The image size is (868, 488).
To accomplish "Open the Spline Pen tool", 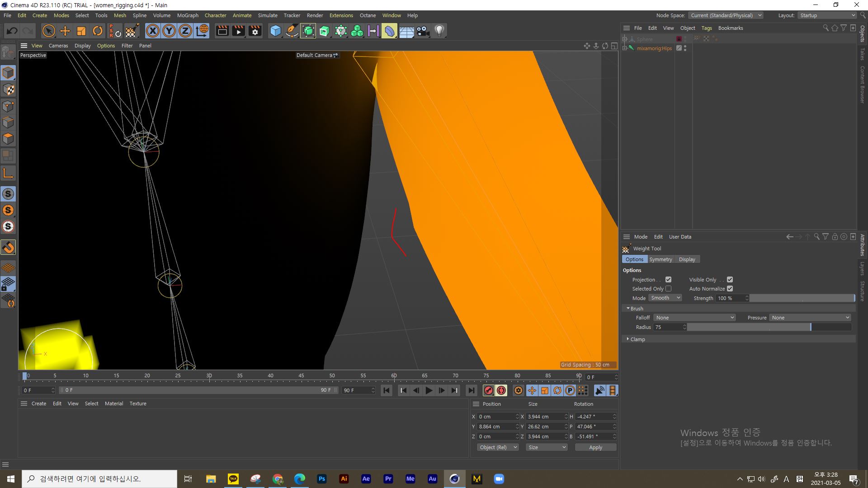I will coord(292,31).
